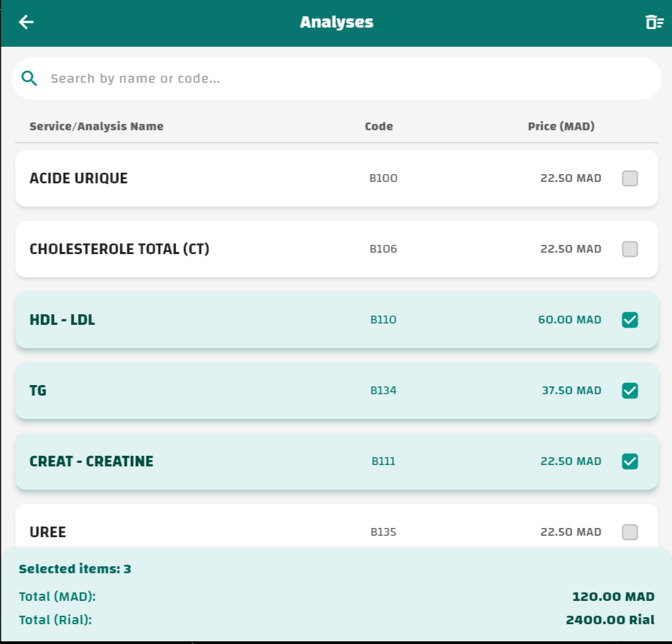The height and width of the screenshot is (644, 672).
Task: Click the Price (MAD) column header
Action: (561, 127)
